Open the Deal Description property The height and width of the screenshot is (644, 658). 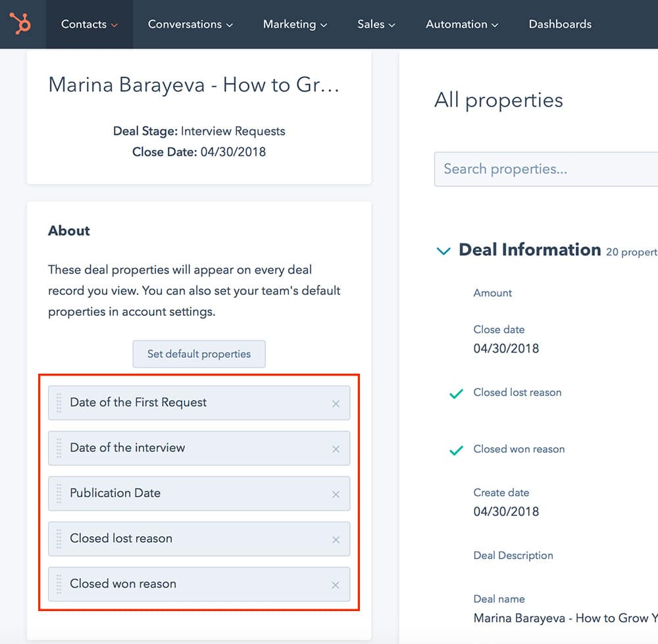(x=513, y=555)
